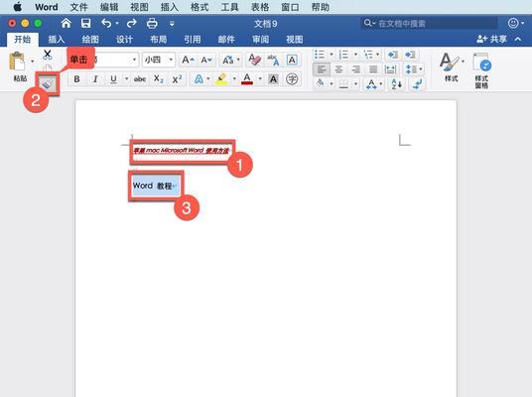The height and width of the screenshot is (397, 532).
Task: Toggle underline formatting
Action: (114, 79)
